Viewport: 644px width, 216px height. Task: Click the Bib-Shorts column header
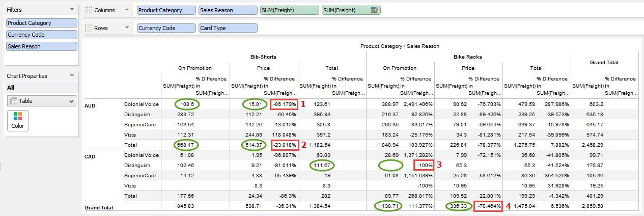click(x=263, y=57)
